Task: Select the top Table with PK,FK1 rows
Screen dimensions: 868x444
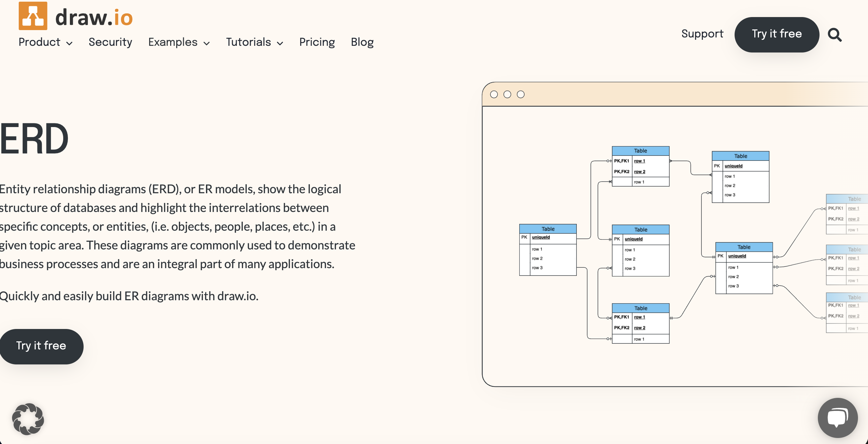Action: (x=640, y=166)
